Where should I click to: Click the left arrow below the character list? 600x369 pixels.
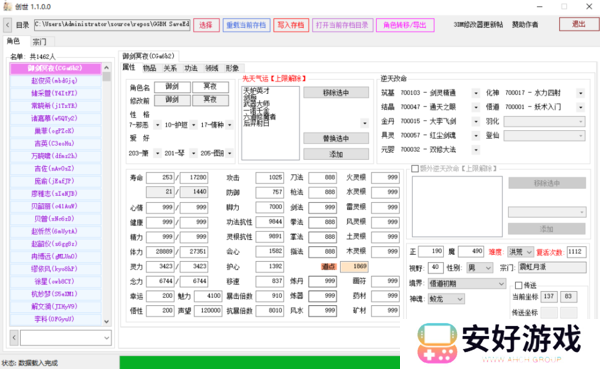tap(14, 338)
